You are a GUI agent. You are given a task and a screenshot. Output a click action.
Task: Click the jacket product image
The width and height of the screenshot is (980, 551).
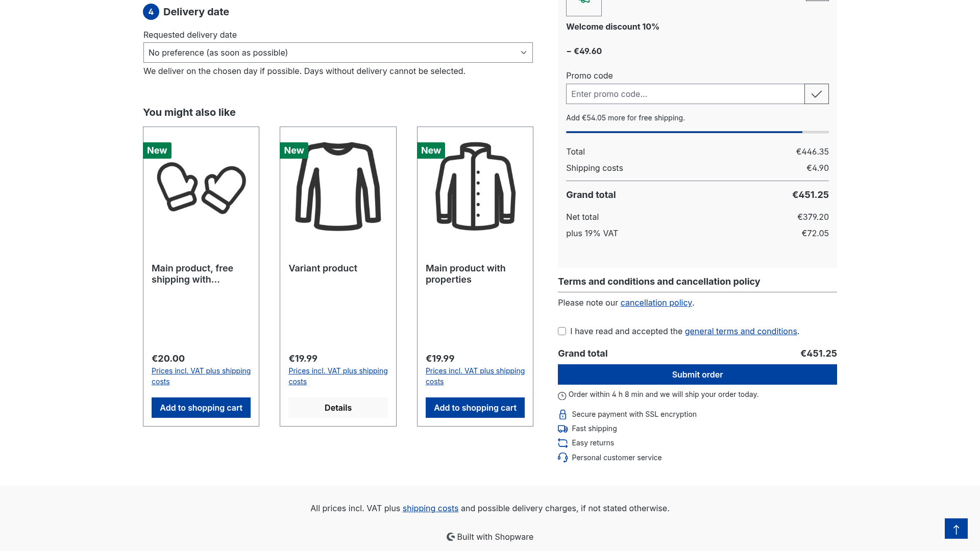pyautogui.click(x=475, y=186)
